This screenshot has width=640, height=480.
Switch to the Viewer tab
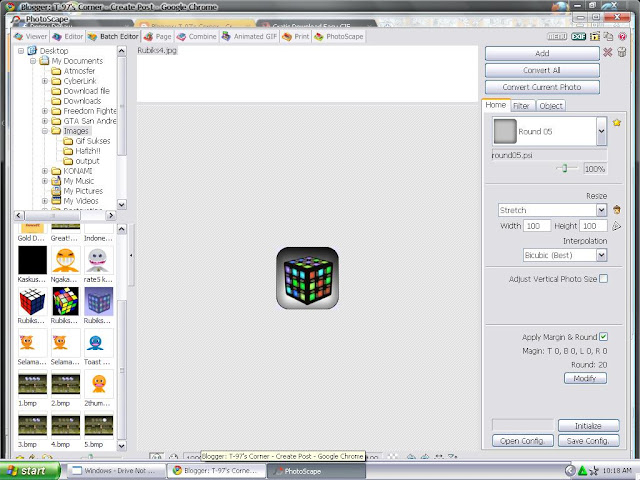click(x=31, y=36)
